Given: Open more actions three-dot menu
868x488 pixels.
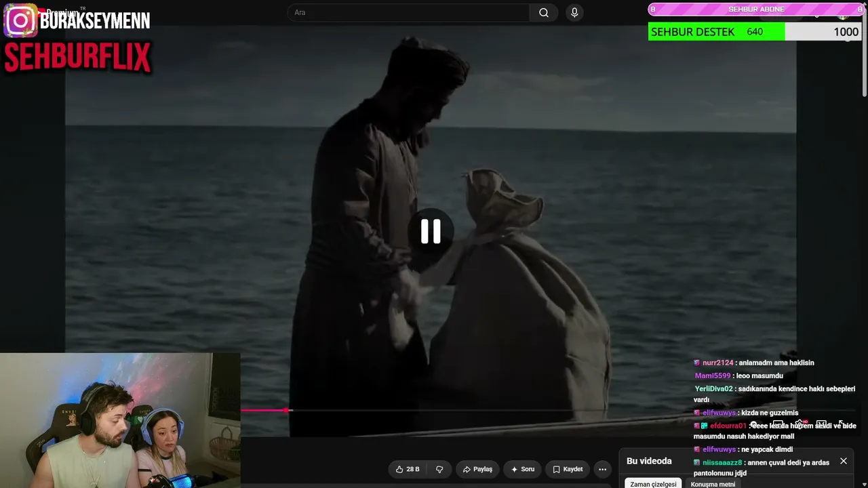Looking at the screenshot, I should [602, 469].
